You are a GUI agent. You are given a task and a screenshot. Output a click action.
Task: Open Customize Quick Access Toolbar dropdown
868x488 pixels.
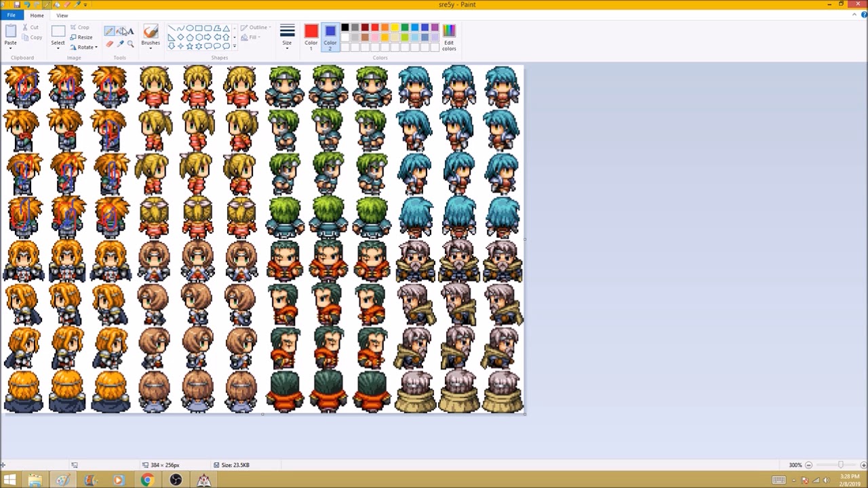coord(85,4)
